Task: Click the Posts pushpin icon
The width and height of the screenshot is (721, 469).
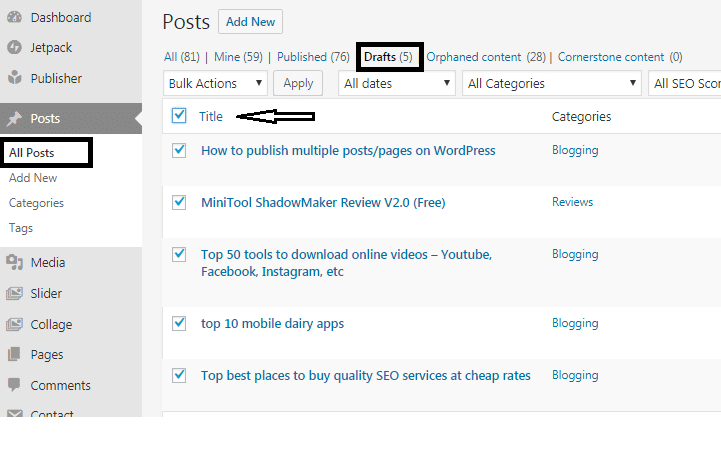Action: click(x=14, y=118)
